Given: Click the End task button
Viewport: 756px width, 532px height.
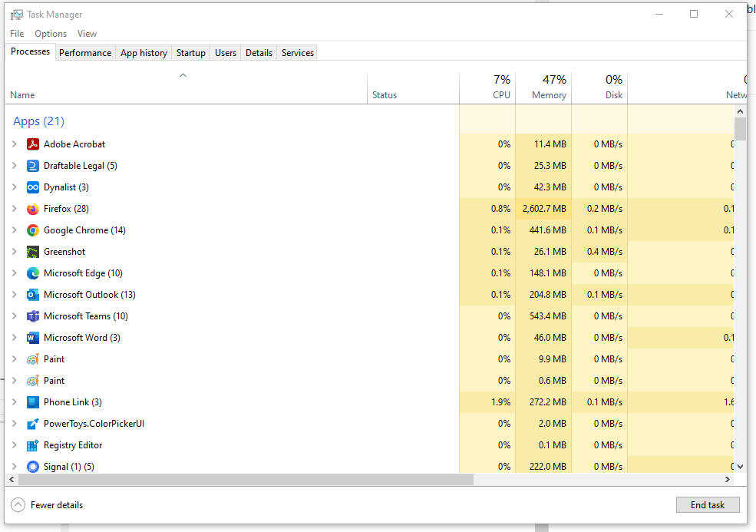Looking at the screenshot, I should 708,505.
